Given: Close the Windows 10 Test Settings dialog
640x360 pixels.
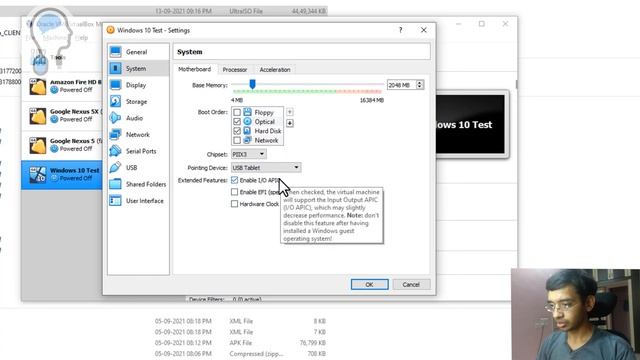Looking at the screenshot, I should (424, 30).
